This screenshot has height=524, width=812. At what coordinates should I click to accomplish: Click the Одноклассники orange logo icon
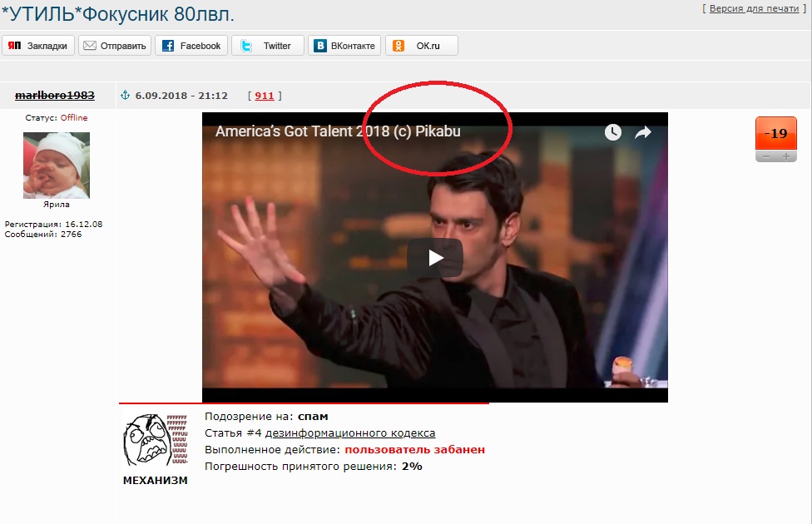(x=399, y=46)
